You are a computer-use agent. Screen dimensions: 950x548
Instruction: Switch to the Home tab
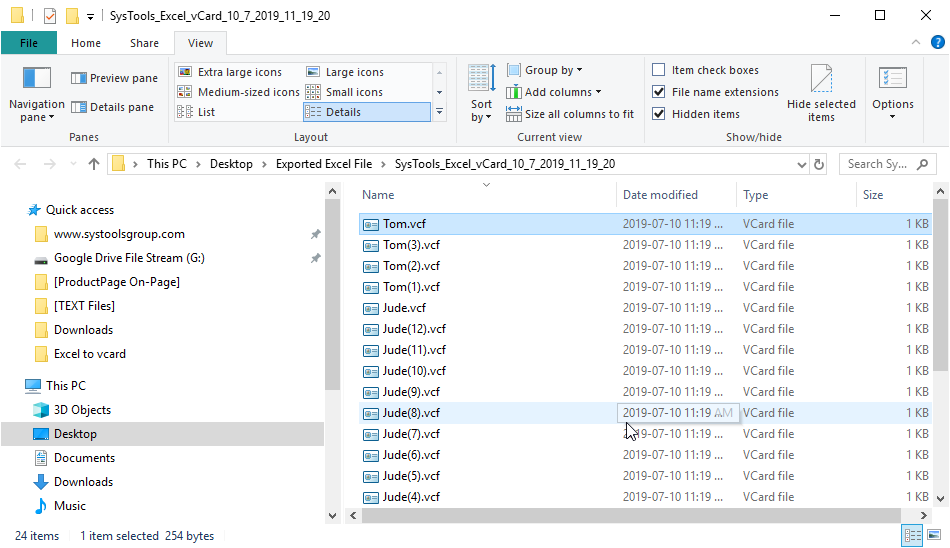pos(86,43)
